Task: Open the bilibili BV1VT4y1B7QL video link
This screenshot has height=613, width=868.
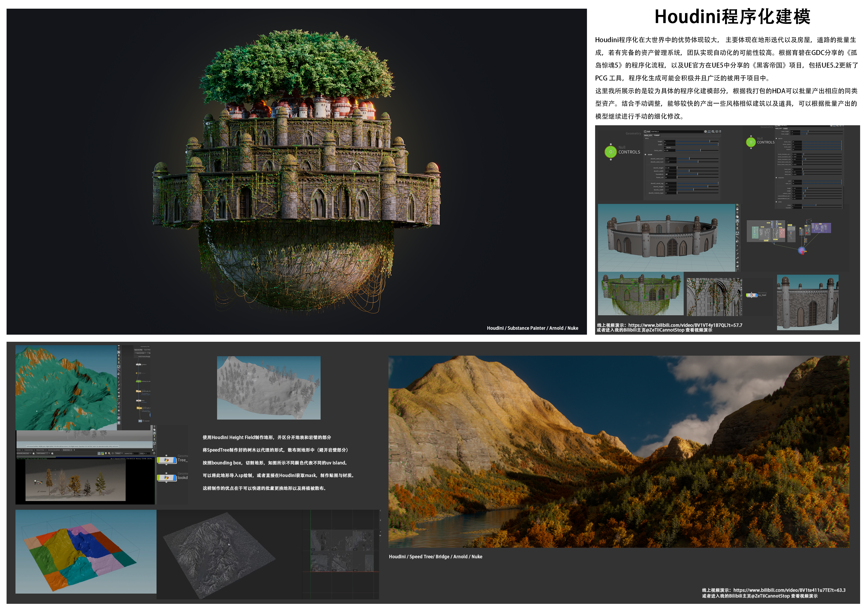Action: tap(685, 325)
